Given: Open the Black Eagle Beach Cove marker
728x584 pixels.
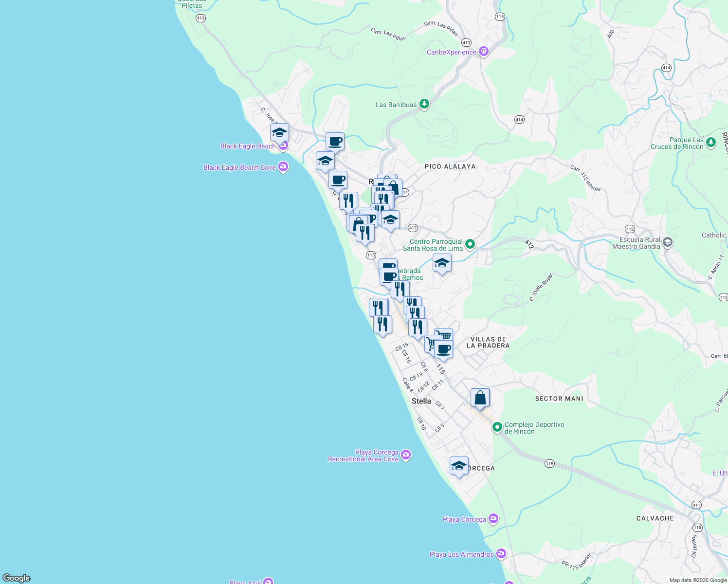Looking at the screenshot, I should [282, 167].
